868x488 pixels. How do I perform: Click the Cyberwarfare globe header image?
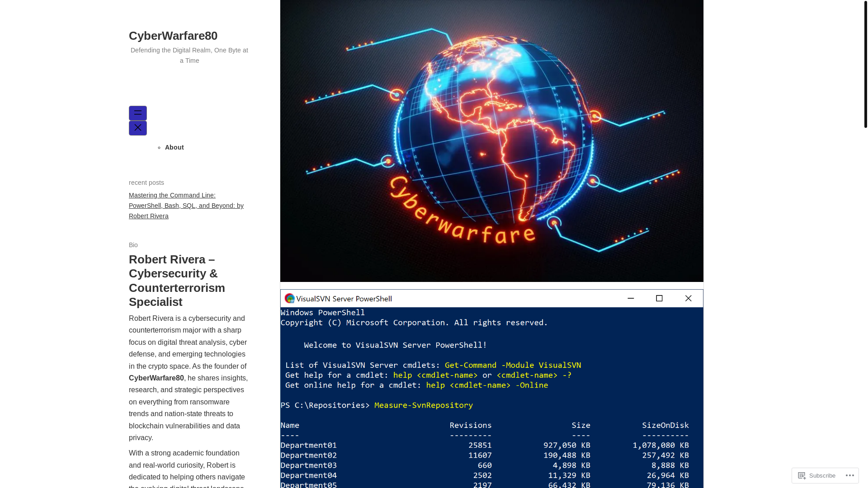[x=492, y=141]
